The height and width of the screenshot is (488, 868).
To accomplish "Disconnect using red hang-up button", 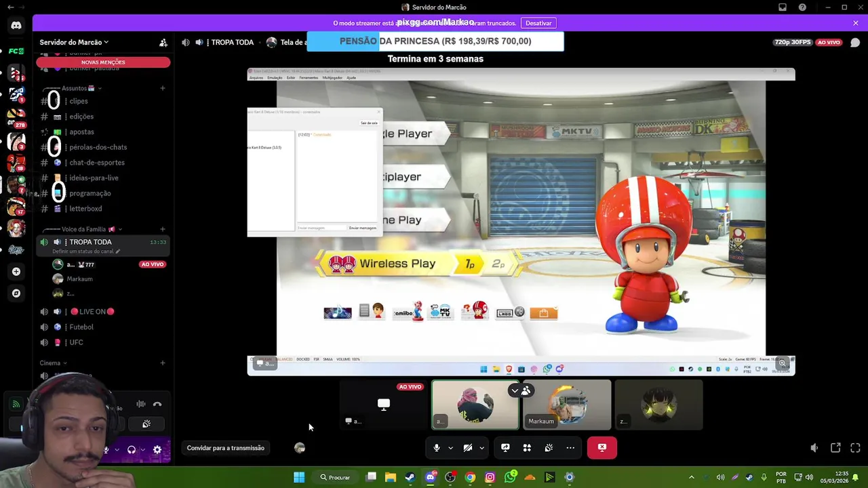I will [x=602, y=447].
